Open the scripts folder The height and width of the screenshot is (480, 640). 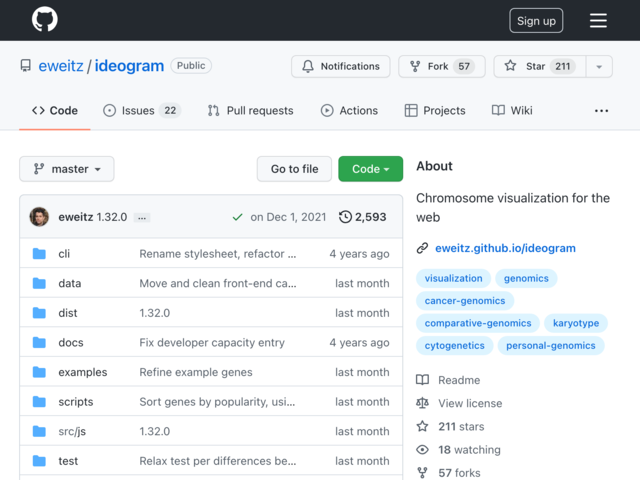(x=76, y=402)
